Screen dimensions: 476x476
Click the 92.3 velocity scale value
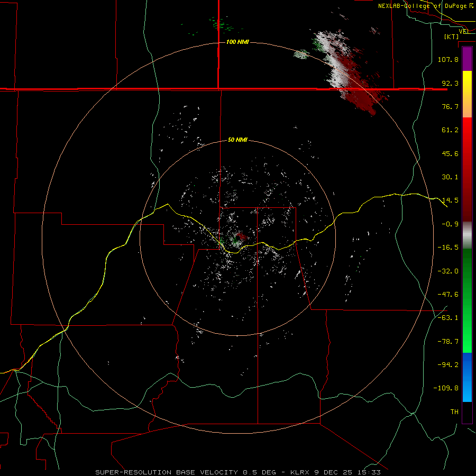click(x=450, y=83)
